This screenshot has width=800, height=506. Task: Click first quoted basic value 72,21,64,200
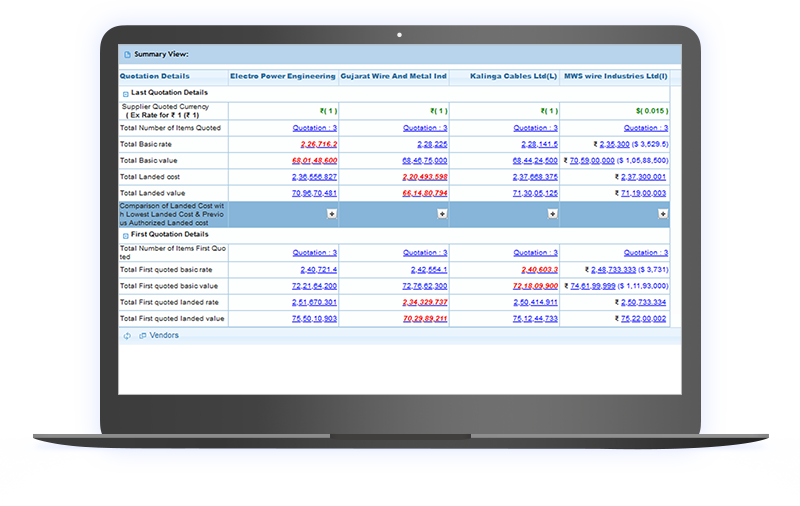(x=314, y=286)
